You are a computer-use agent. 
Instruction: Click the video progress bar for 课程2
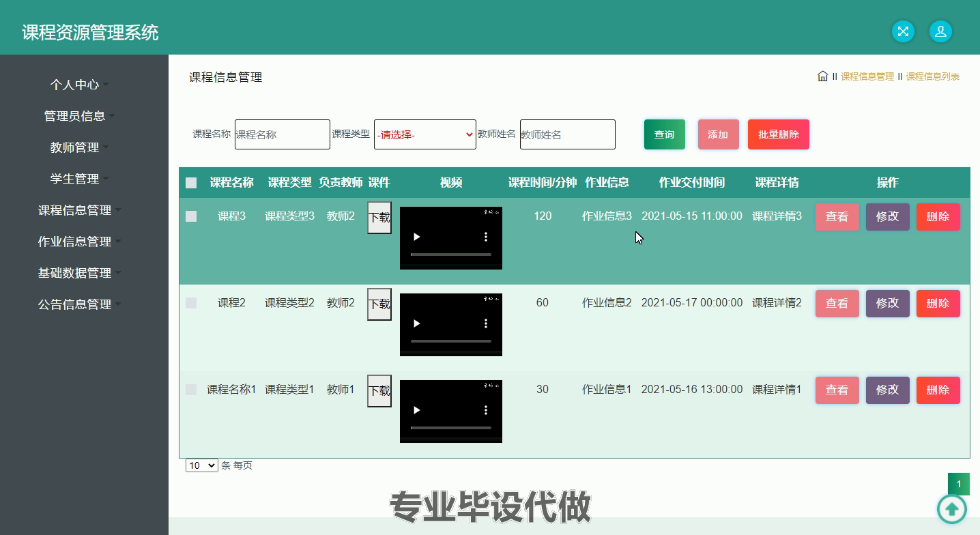pyautogui.click(x=451, y=341)
